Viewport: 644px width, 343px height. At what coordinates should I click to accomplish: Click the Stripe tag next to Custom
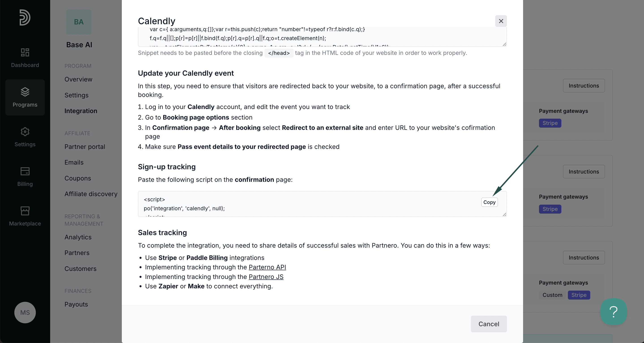(579, 295)
